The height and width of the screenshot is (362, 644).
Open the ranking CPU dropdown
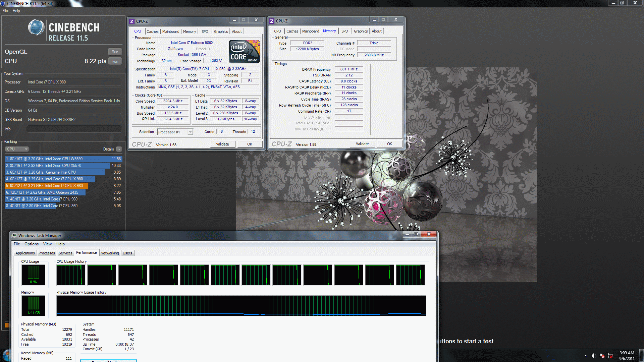(x=17, y=149)
